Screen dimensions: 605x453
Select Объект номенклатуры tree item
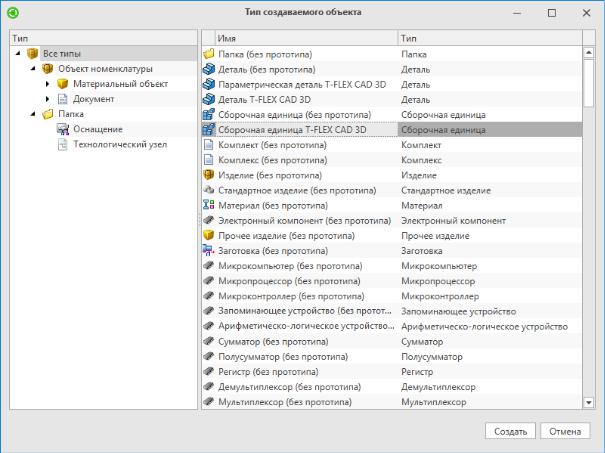105,69
